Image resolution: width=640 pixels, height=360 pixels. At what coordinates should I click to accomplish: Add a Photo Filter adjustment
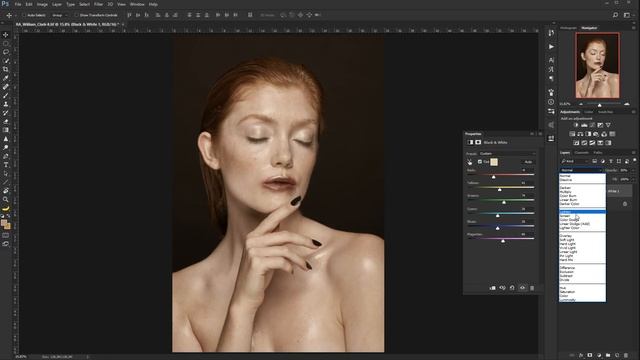pos(596,134)
